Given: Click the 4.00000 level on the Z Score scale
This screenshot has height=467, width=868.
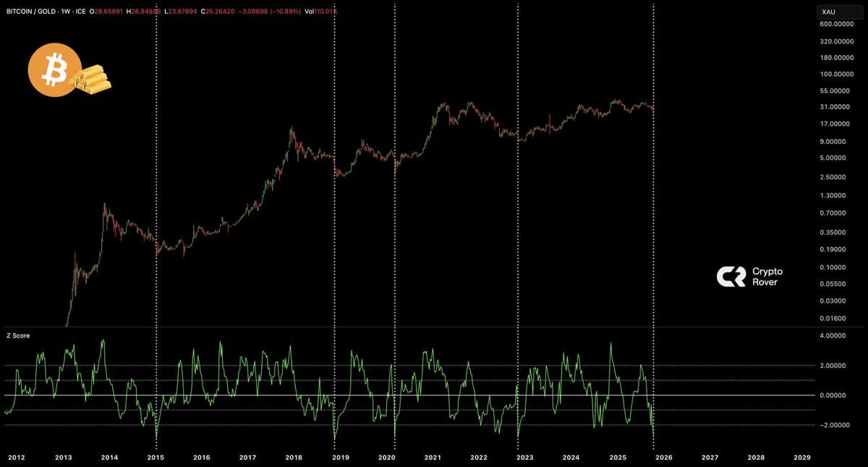Looking at the screenshot, I should coord(833,335).
